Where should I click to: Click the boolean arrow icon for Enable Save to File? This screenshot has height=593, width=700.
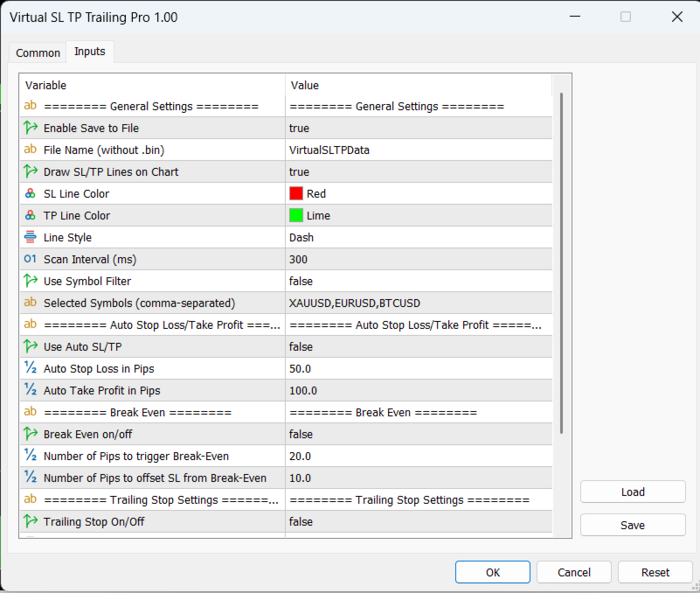coord(31,128)
